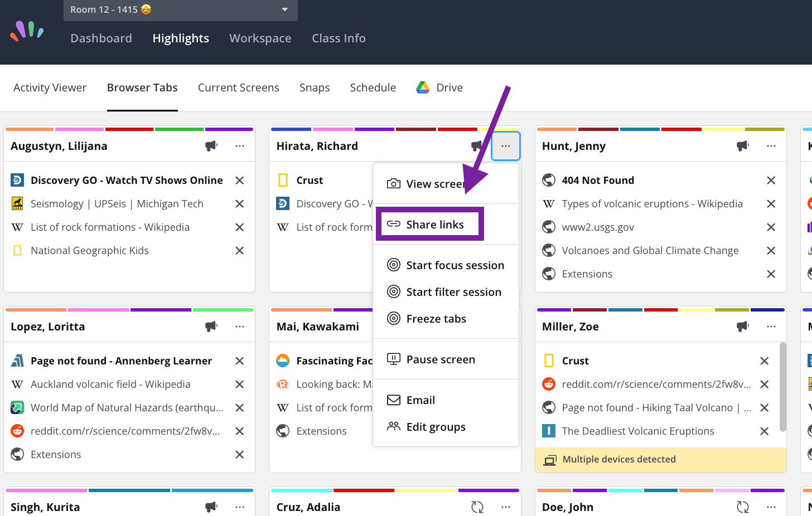Close Hiking Taal Volcano page tab
Viewport: 812px width, 516px height.
[x=765, y=408]
